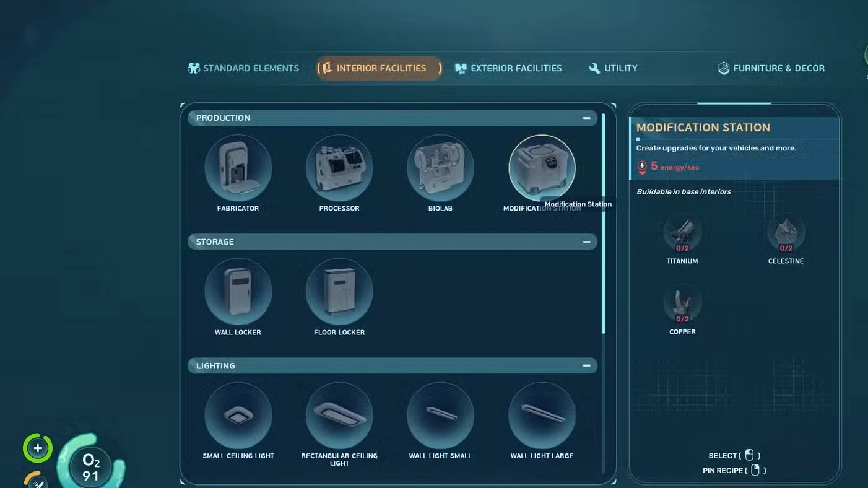The width and height of the screenshot is (868, 488).
Task: Click the COPPER label in recipe
Action: click(682, 331)
